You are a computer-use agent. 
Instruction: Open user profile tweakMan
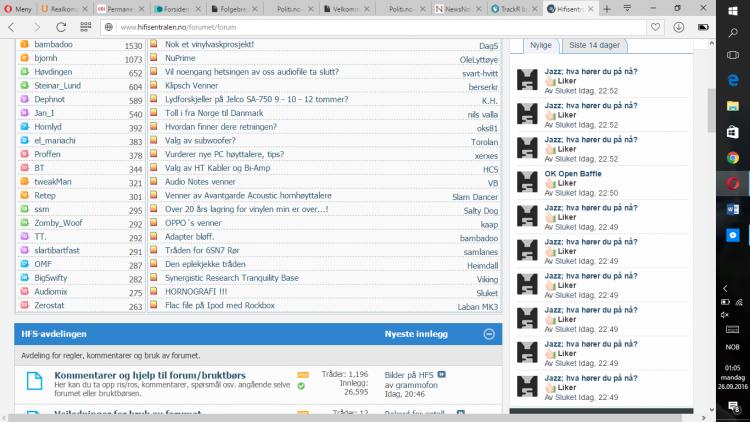(53, 182)
